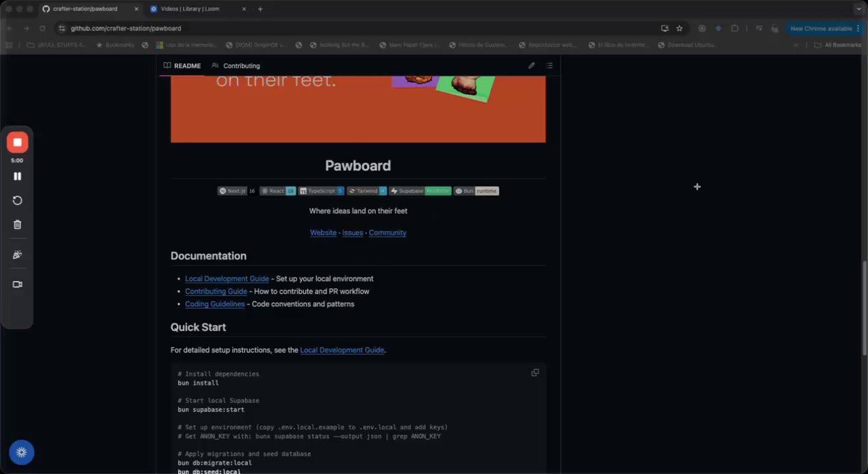Switch to the Contributing tab
Screen dimensions: 868x474
(x=236, y=66)
